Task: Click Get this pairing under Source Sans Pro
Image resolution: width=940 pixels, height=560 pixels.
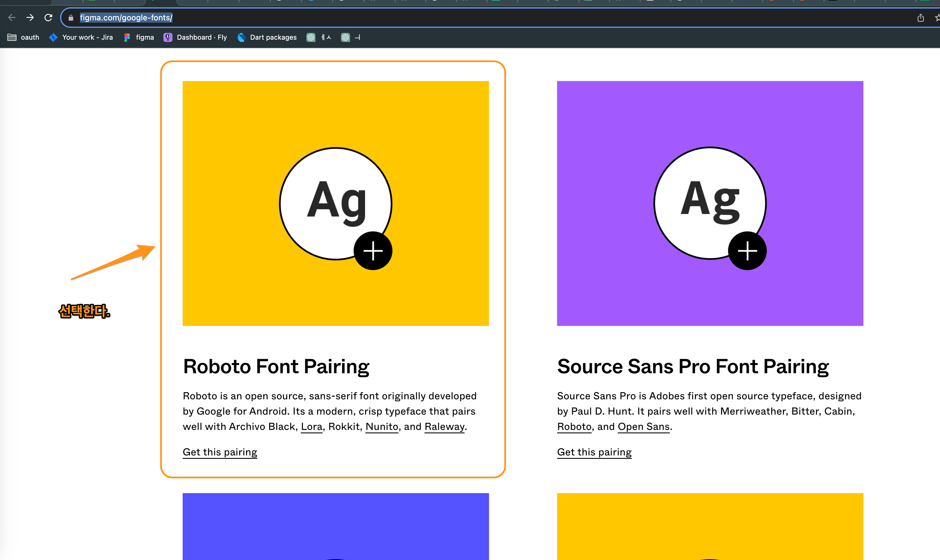Action: 594,452
